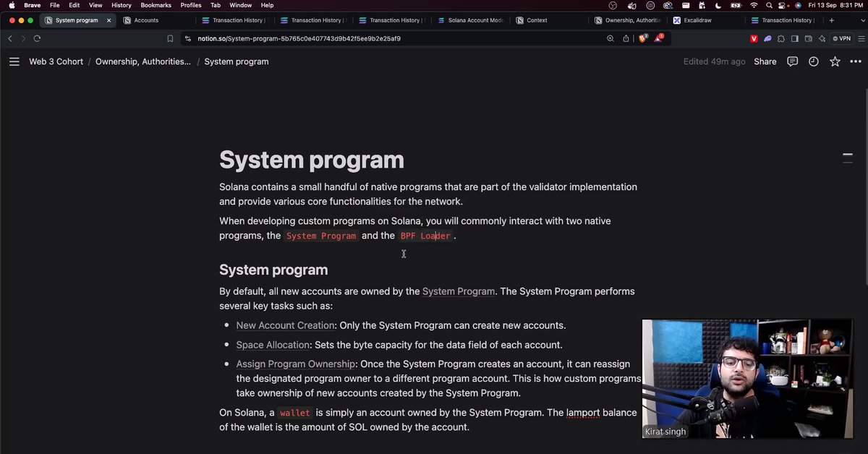Open comments via Notion's speech bubble icon
The width and height of the screenshot is (868, 454).
(x=792, y=61)
